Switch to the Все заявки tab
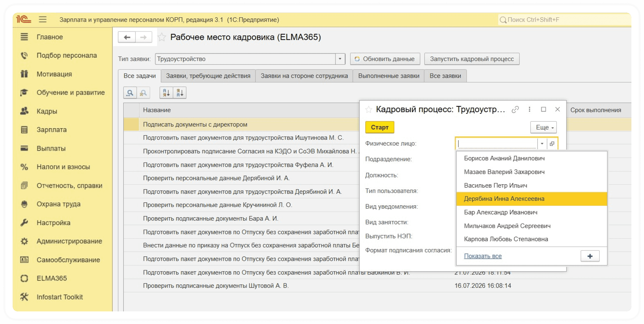Viewport: 644px width, 324px height. (x=445, y=76)
